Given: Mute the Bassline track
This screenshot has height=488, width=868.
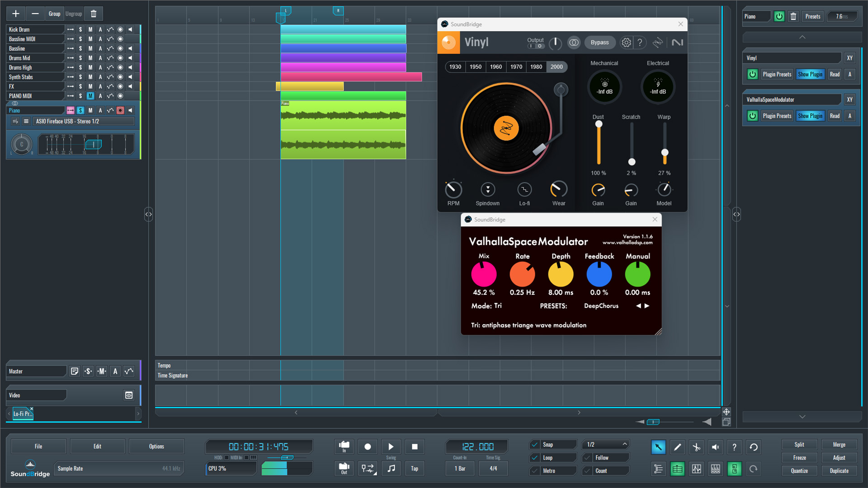Looking at the screenshot, I should click(x=90, y=48).
